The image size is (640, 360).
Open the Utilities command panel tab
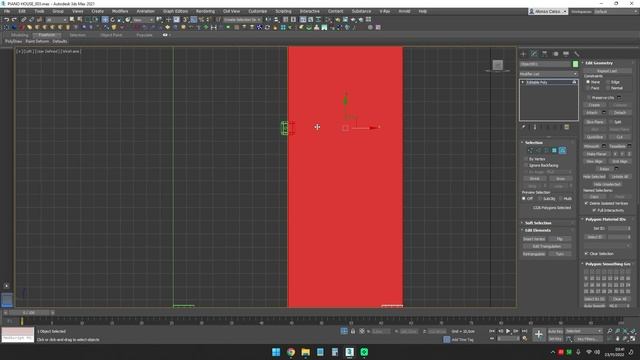[576, 54]
